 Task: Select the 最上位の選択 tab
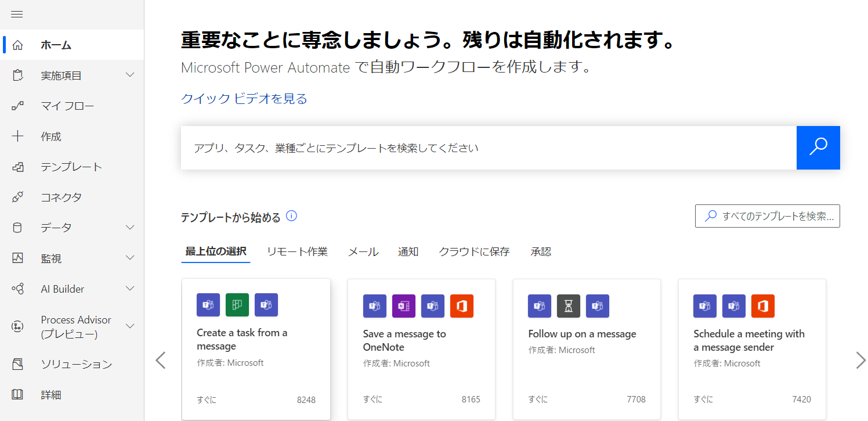[216, 252]
